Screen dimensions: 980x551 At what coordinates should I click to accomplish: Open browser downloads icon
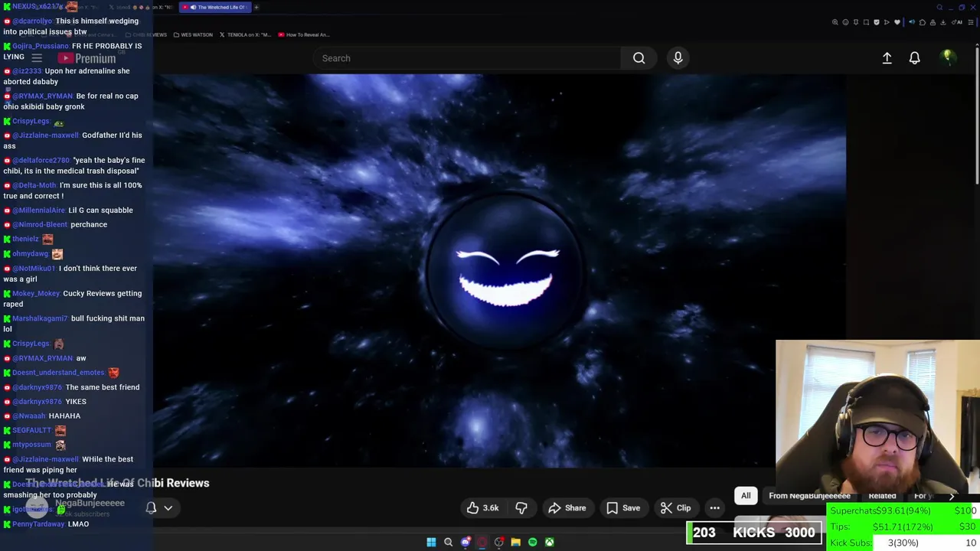pyautogui.click(x=943, y=22)
